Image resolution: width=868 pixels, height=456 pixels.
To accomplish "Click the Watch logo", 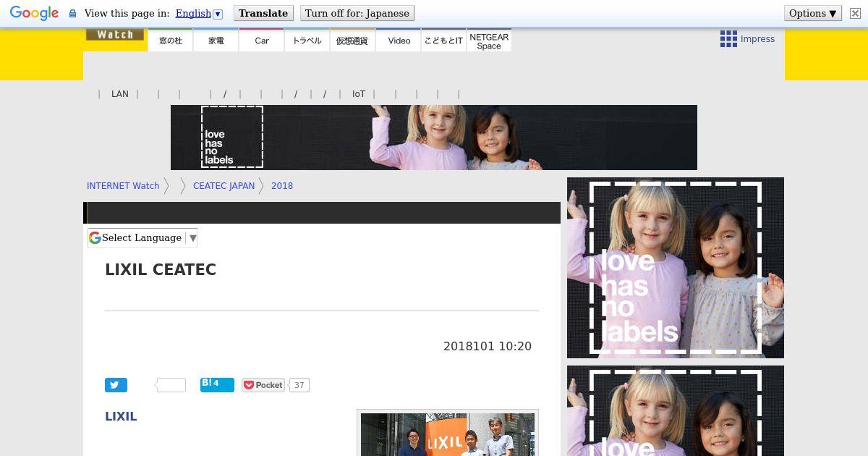I will click(115, 35).
